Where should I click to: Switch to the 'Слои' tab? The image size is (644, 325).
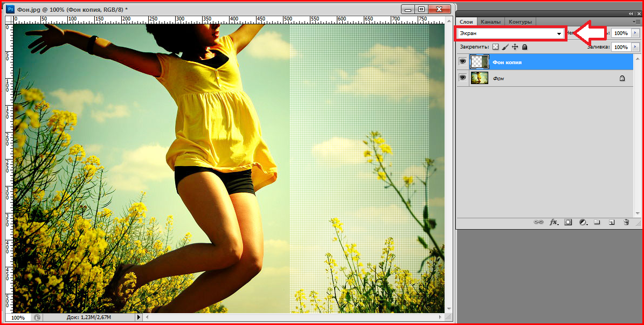[x=466, y=22]
